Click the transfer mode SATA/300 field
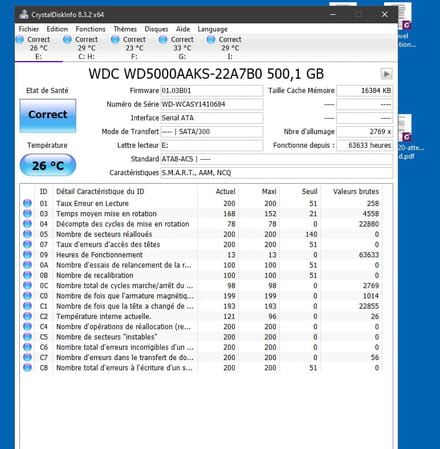The width and height of the screenshot is (440, 449). pos(212,132)
